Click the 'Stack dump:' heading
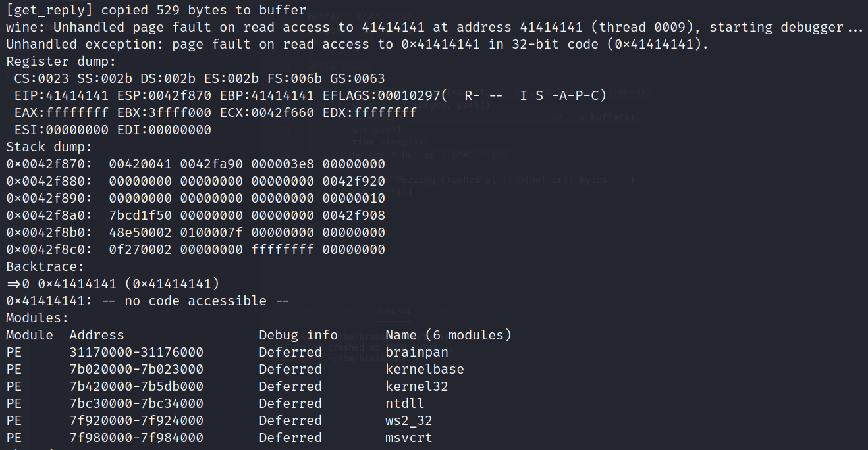The height and width of the screenshot is (450, 868). point(49,147)
